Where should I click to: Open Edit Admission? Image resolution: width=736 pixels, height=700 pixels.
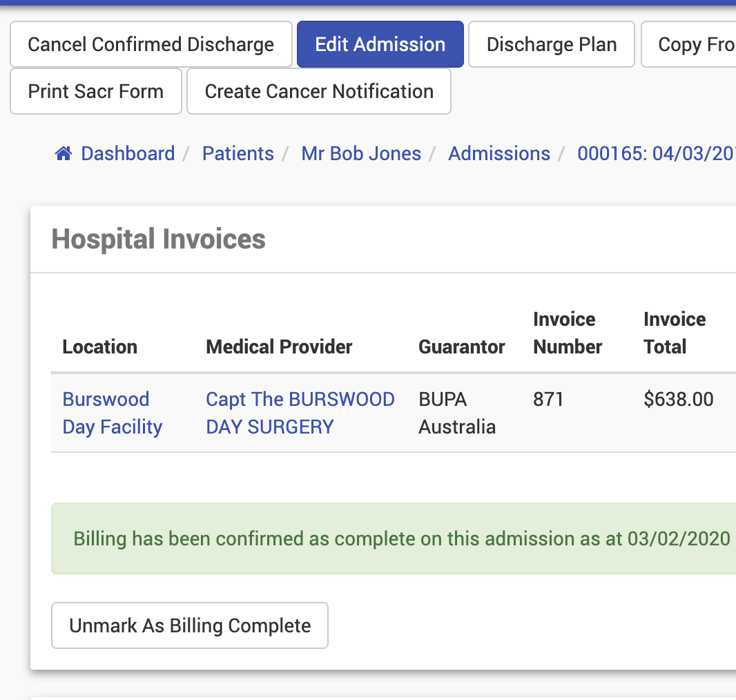380,44
